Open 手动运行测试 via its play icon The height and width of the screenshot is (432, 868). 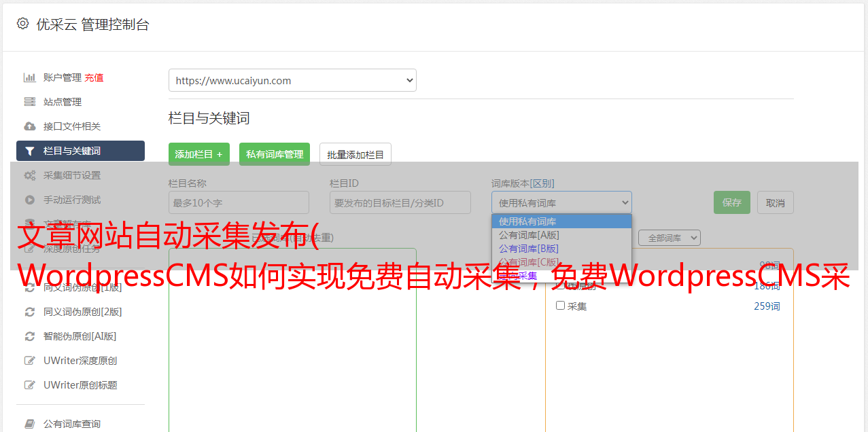coord(30,200)
